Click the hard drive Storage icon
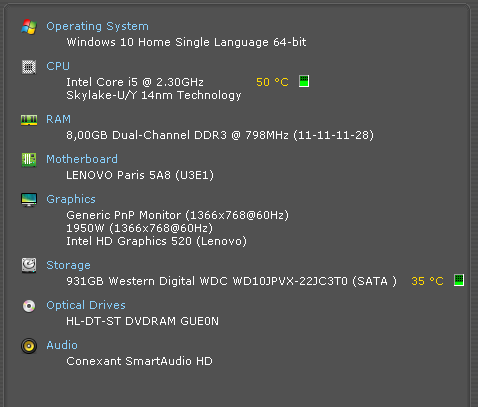The width and height of the screenshot is (478, 407). pyautogui.click(x=29, y=265)
